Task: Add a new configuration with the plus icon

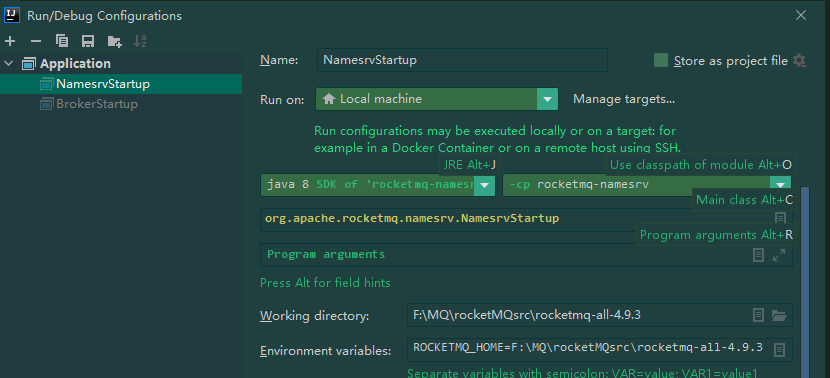Action: [x=10, y=41]
